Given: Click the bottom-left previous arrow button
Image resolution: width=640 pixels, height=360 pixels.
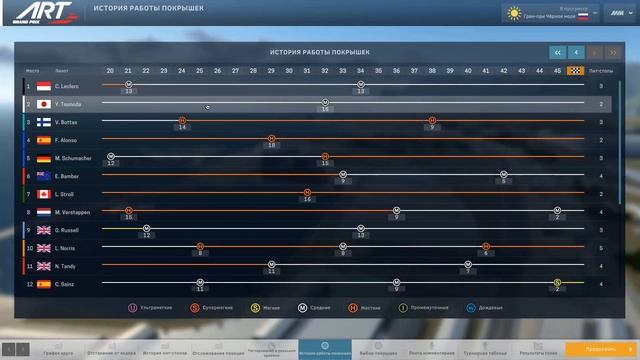Looking at the screenshot, I should pyautogui.click(x=9, y=349).
